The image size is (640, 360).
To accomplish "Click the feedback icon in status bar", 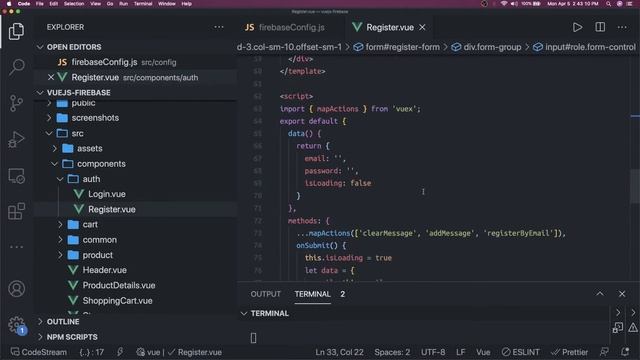I will tap(604, 351).
